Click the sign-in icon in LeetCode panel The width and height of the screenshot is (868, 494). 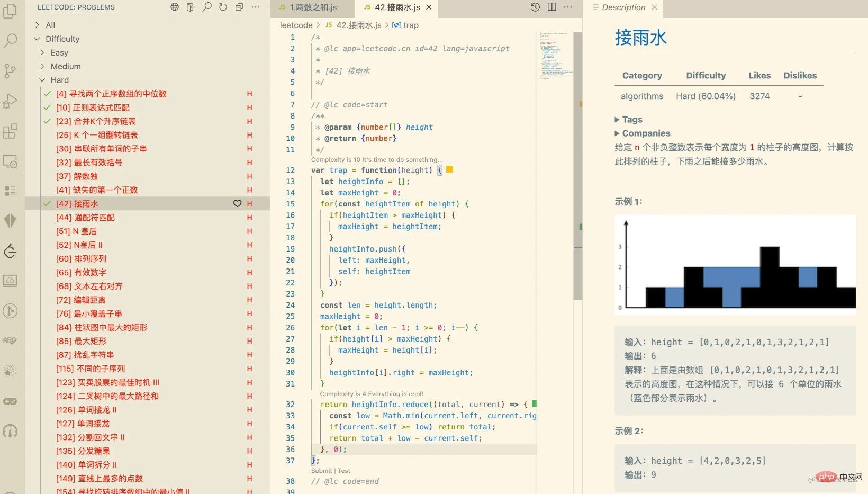[191, 7]
